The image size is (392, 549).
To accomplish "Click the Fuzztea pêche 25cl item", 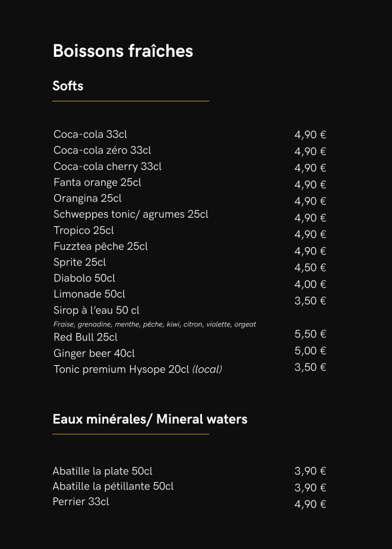I will pos(101,247).
